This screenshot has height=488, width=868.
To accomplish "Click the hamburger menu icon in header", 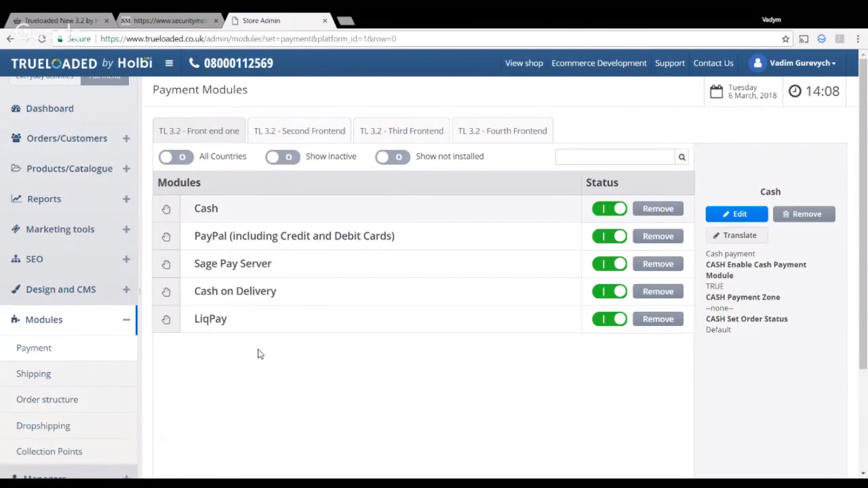I will 169,63.
